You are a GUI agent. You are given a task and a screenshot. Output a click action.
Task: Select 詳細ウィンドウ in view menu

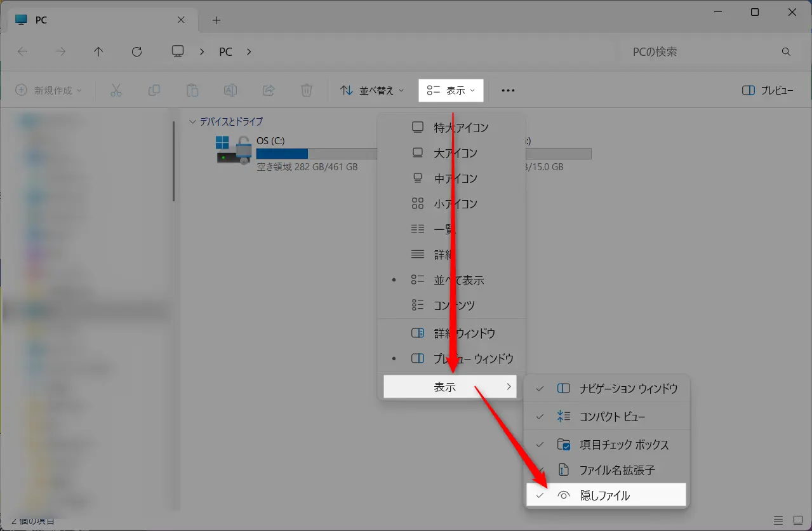[451, 333]
